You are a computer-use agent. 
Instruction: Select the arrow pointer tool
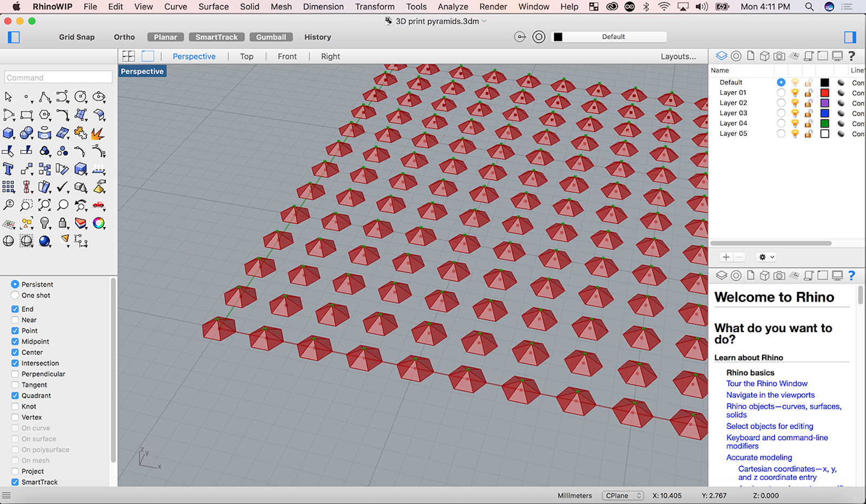point(8,97)
